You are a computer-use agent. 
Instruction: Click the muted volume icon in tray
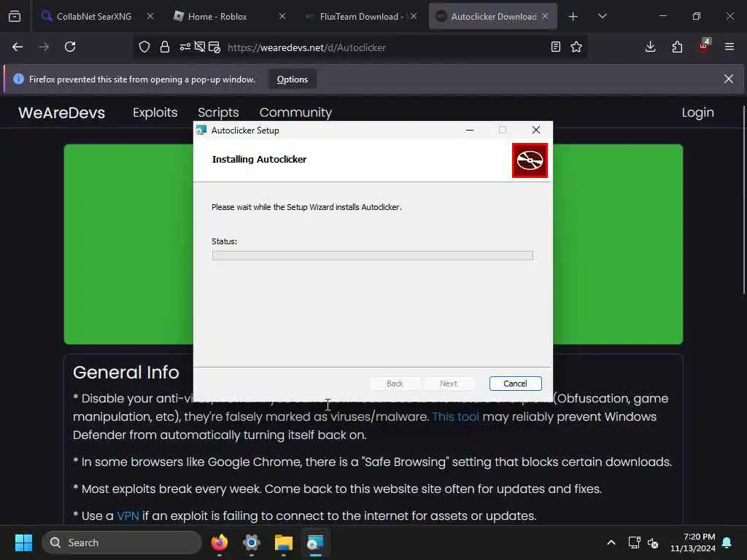[x=653, y=542]
